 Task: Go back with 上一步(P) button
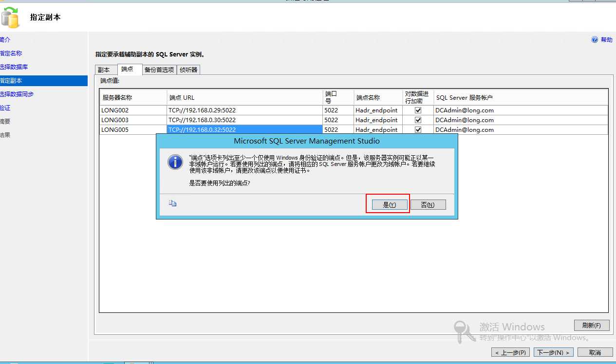pyautogui.click(x=511, y=352)
